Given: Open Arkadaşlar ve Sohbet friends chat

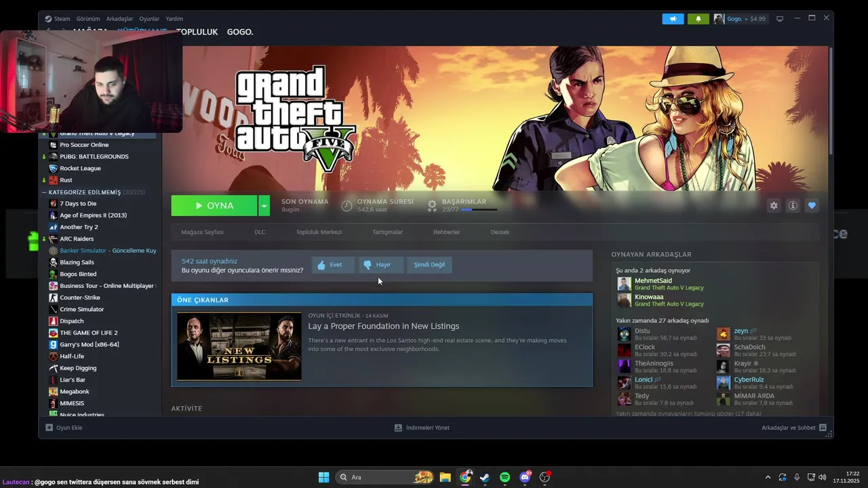Looking at the screenshot, I should [793, 428].
